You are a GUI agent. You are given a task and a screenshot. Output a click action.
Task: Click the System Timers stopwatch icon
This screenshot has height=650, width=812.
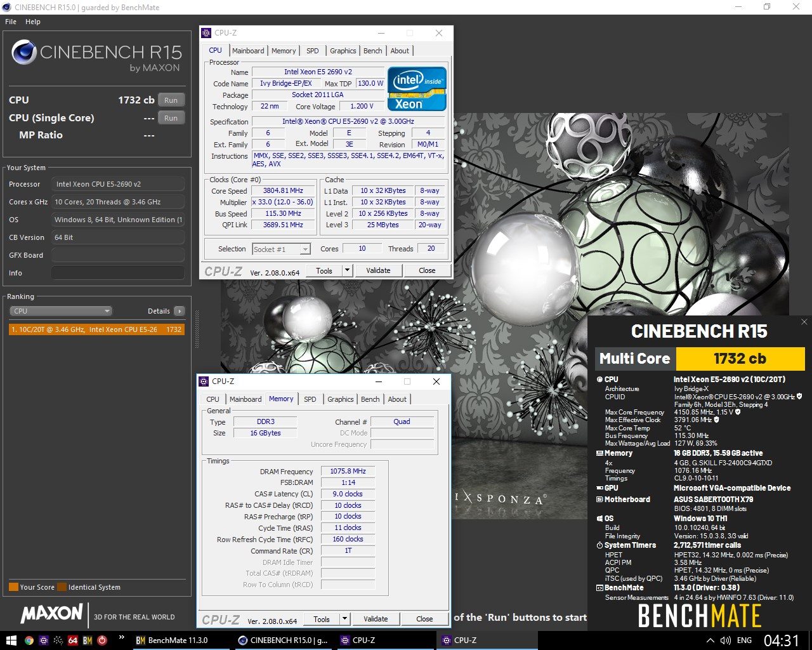pos(600,545)
